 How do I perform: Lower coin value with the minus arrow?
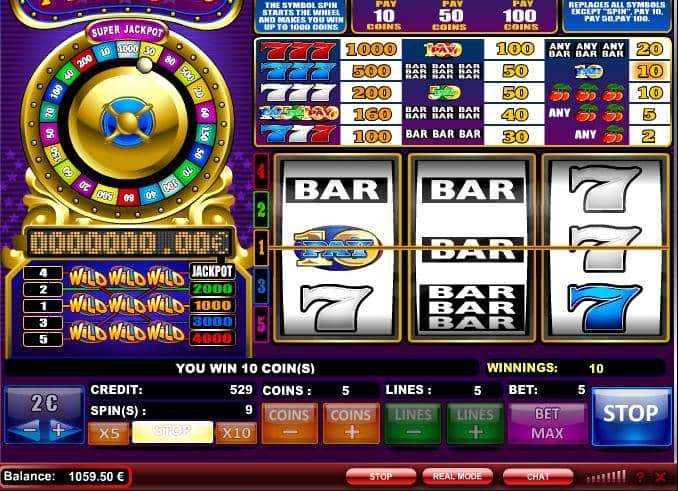point(27,430)
